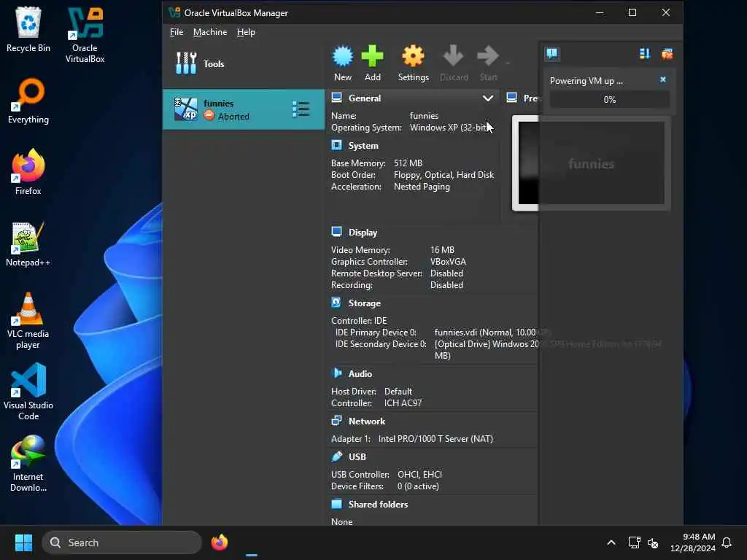
Task: Click the muted volume tray icon
Action: coord(653,542)
